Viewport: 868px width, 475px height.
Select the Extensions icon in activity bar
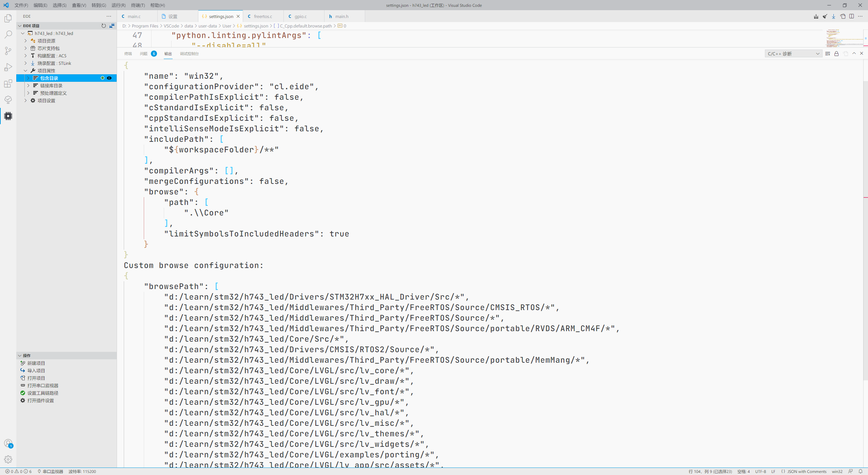8,84
